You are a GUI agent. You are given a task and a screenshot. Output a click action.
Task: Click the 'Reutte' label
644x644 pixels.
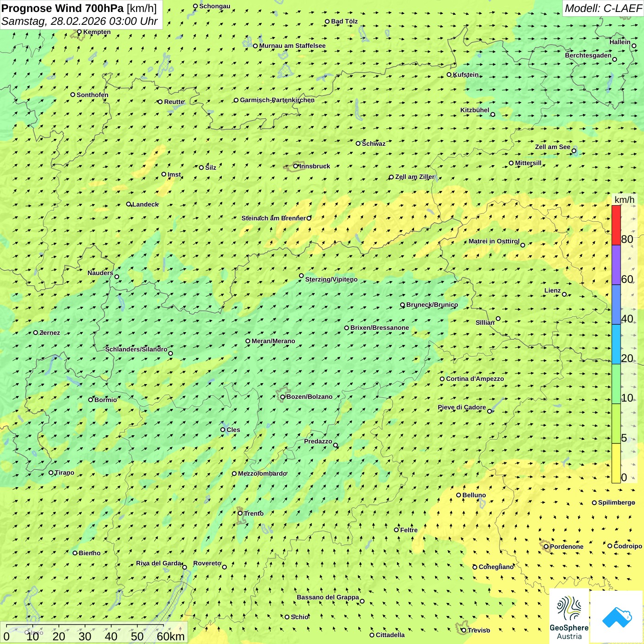point(174,102)
